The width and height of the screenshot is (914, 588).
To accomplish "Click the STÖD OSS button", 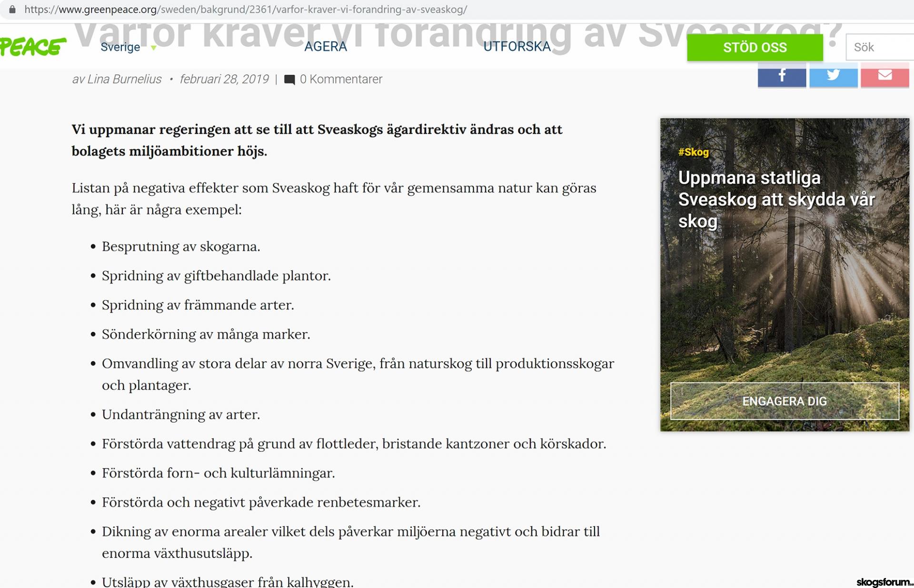I will pyautogui.click(x=755, y=48).
